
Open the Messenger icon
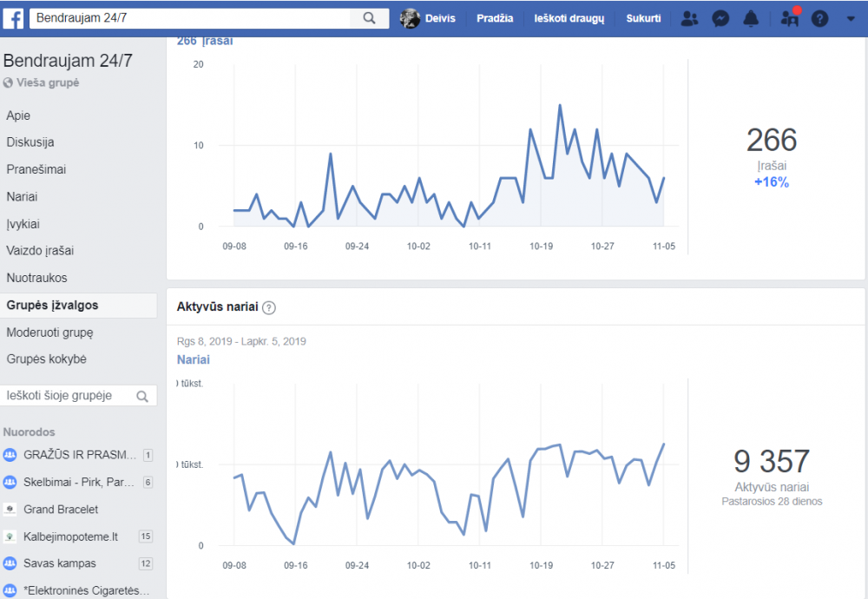(720, 19)
